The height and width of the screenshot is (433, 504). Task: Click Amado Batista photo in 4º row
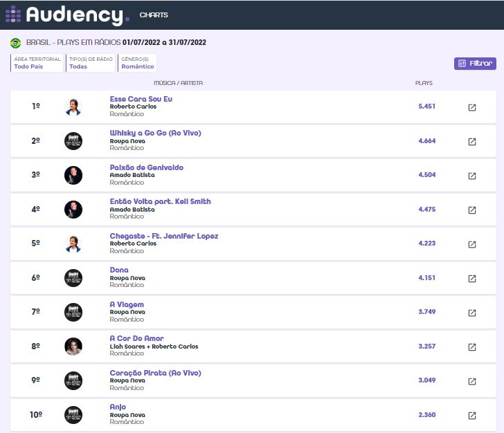[73, 210]
